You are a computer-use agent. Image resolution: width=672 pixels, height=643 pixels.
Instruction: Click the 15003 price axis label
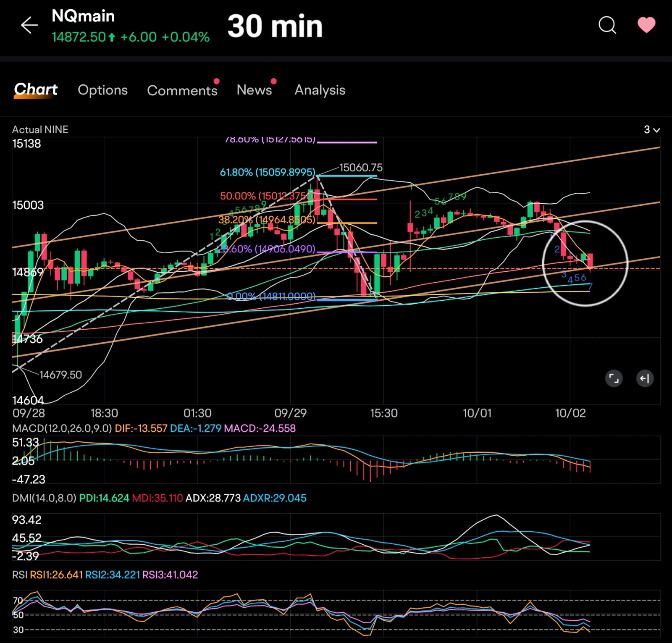coord(28,205)
